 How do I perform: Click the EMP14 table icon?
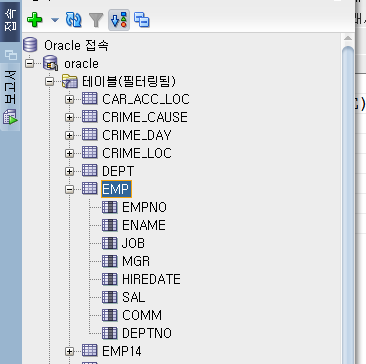[89, 350]
